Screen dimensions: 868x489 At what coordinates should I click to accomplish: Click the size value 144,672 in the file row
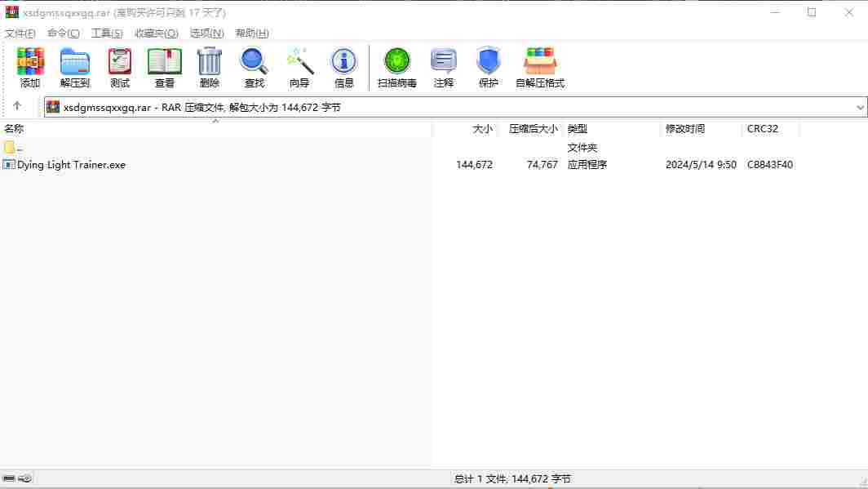(x=475, y=164)
